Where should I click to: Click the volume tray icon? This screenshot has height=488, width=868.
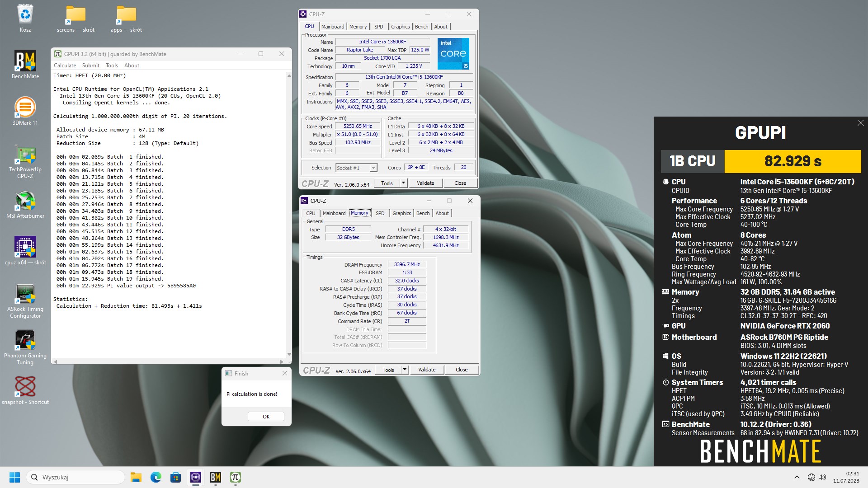(x=822, y=477)
